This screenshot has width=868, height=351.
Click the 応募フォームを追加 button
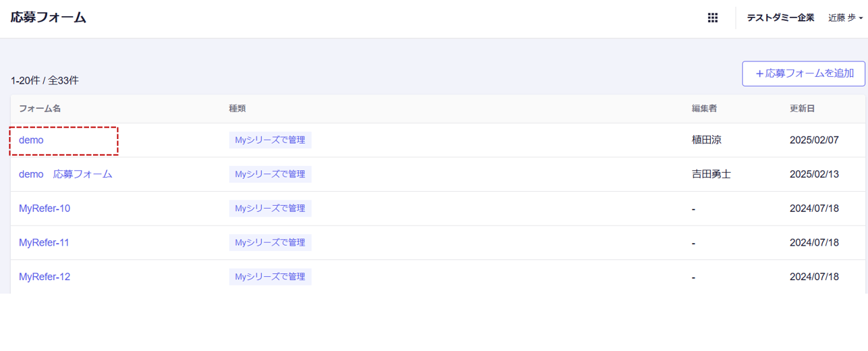[803, 74]
